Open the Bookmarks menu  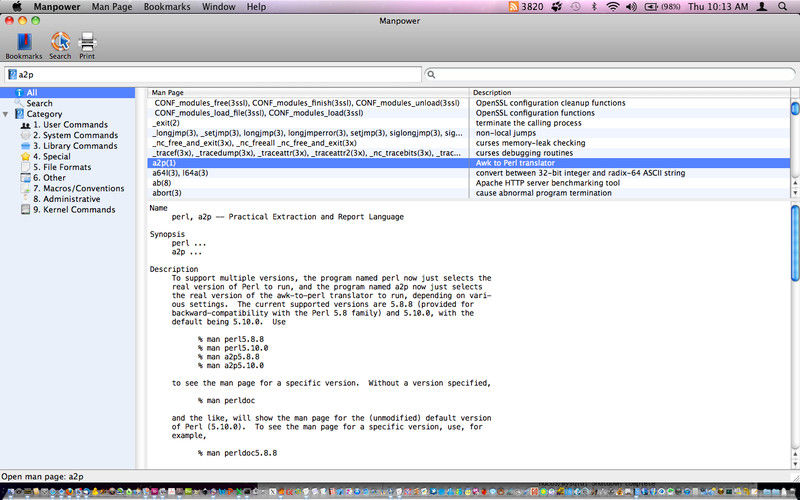click(167, 7)
